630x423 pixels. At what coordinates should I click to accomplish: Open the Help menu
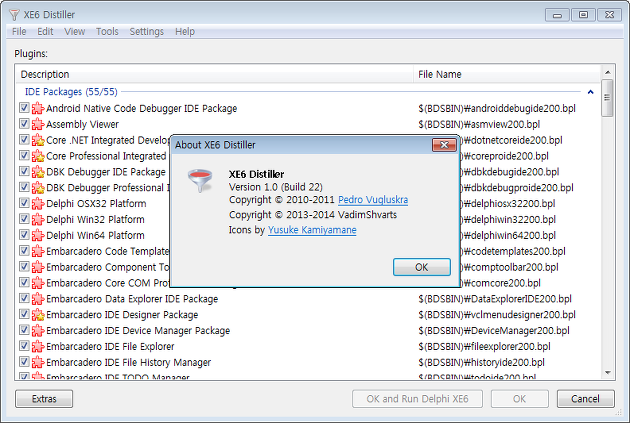[185, 31]
